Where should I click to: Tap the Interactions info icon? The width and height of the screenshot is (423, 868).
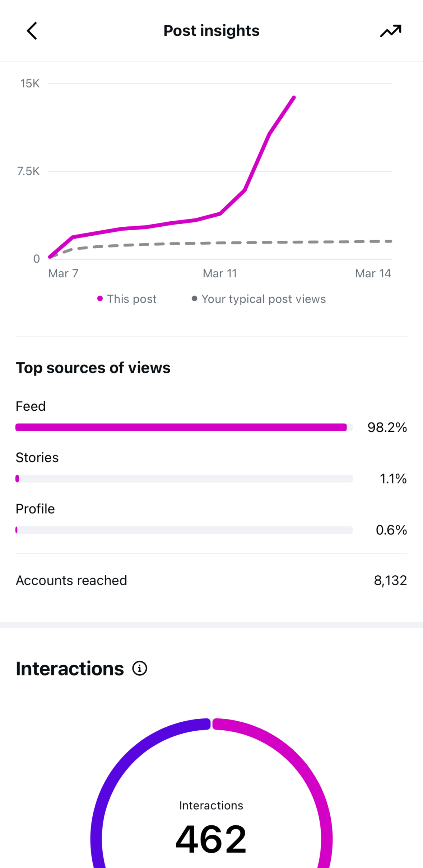pos(140,668)
